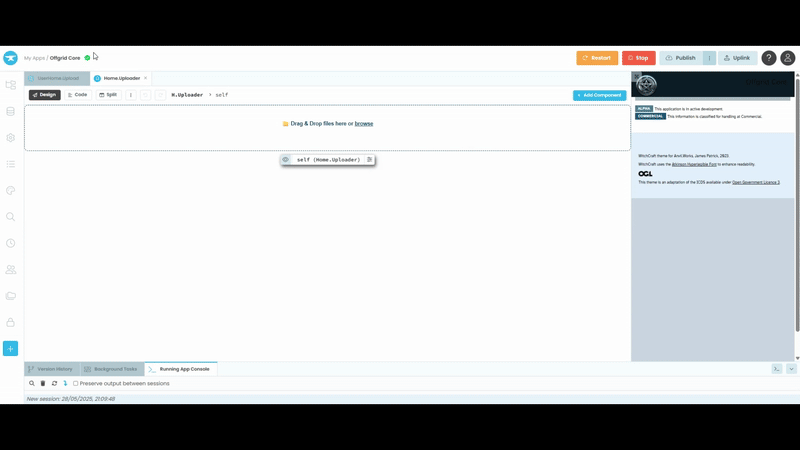Switch to Design view
The width and height of the screenshot is (800, 450).
click(44, 95)
